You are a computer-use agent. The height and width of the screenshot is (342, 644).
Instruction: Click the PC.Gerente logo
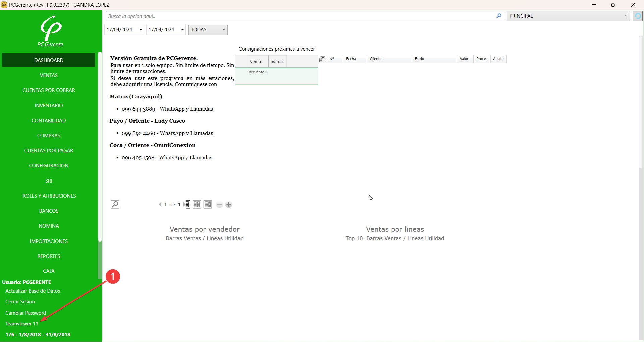50,31
